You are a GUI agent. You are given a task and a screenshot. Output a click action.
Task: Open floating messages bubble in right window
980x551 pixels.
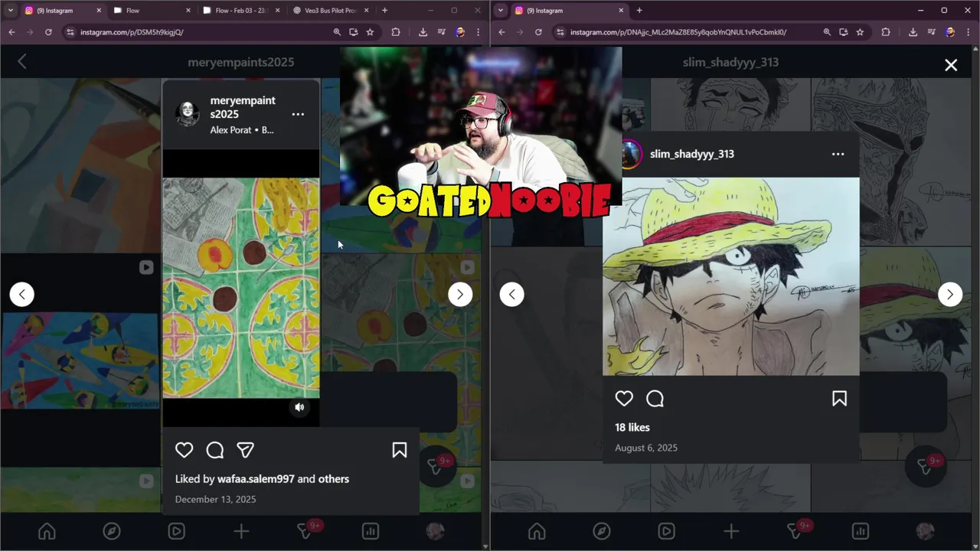pos(926,465)
